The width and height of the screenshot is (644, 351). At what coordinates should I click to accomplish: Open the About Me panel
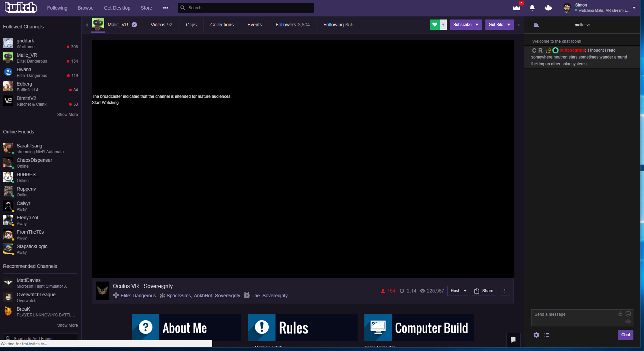187,327
